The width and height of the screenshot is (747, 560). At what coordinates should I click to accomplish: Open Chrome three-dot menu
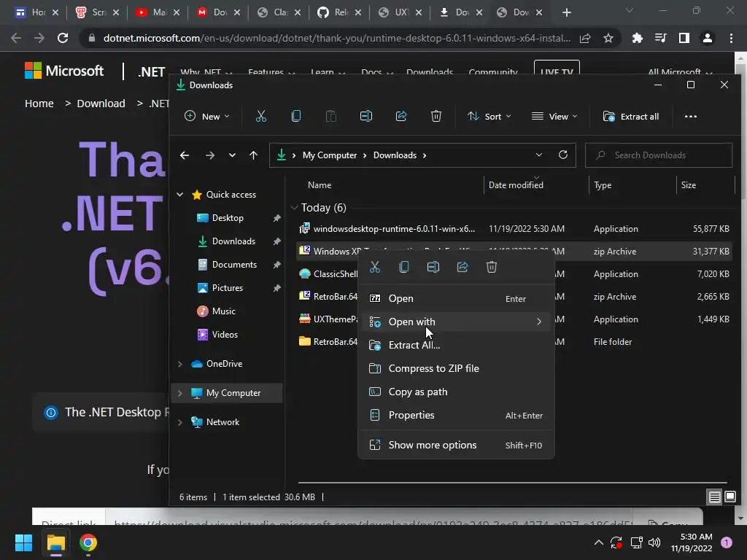pos(731,38)
